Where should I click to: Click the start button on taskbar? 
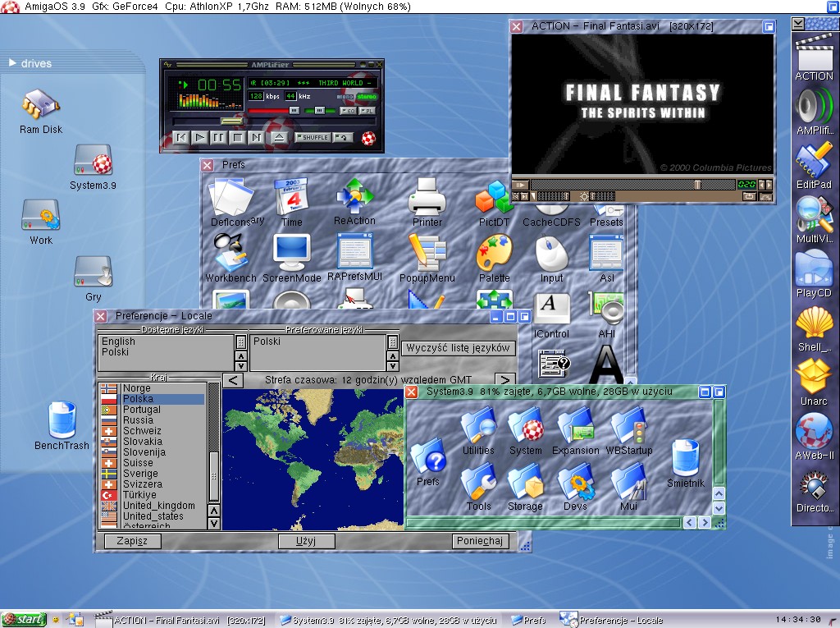(24, 620)
